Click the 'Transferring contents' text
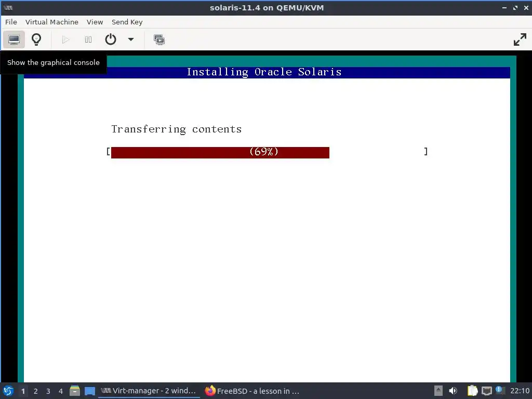 (x=177, y=129)
